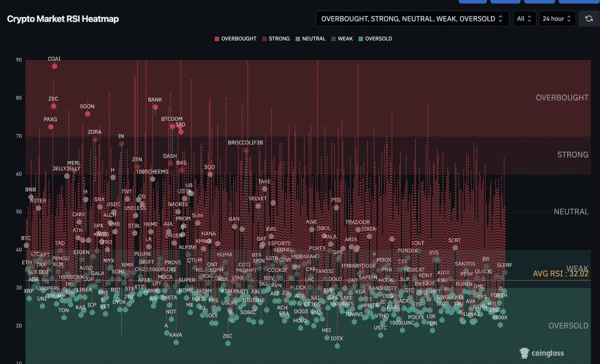600x364 pixels.
Task: Expand the All dropdown selector
Action: click(524, 18)
